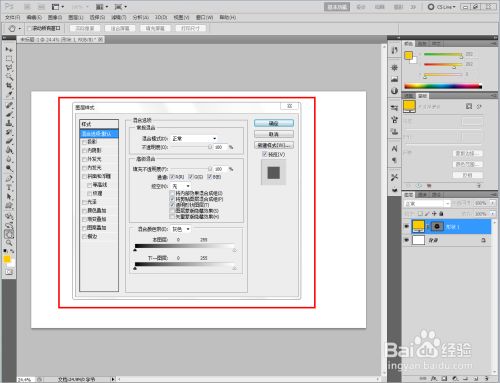This screenshot has height=383, width=500.
Task: Enable the 斜面和浮雕 (Bevel and Emboss) checkbox
Action: pyautogui.click(x=84, y=176)
